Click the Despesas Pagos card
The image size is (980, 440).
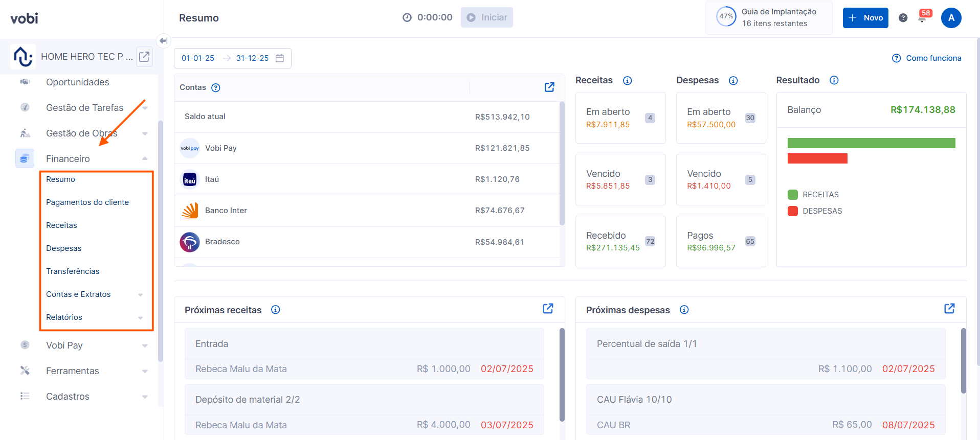click(x=721, y=241)
